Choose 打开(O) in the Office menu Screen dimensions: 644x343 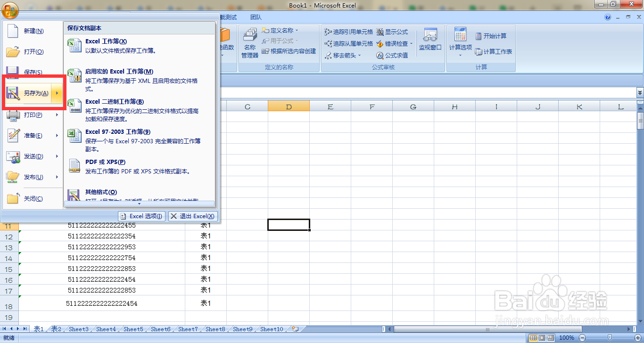click(33, 52)
